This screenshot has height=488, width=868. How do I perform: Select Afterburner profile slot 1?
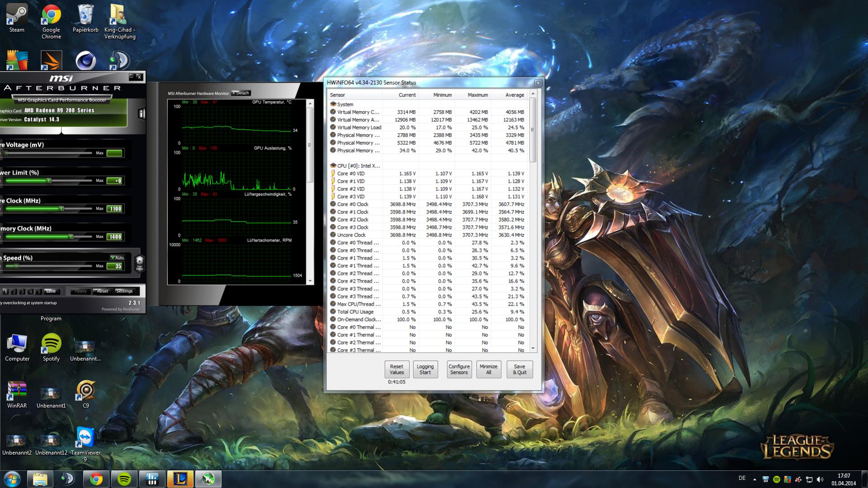point(5,291)
